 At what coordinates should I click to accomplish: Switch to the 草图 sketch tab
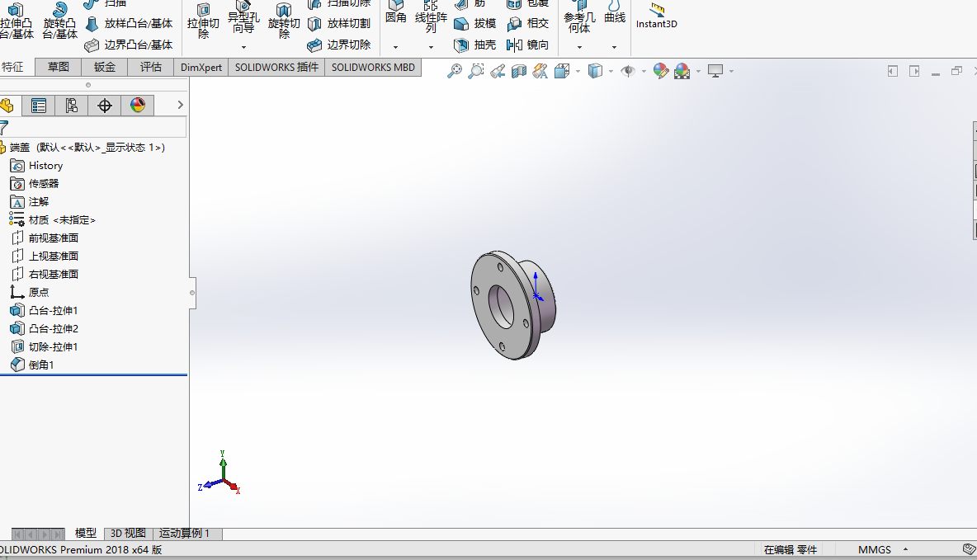pos(59,67)
